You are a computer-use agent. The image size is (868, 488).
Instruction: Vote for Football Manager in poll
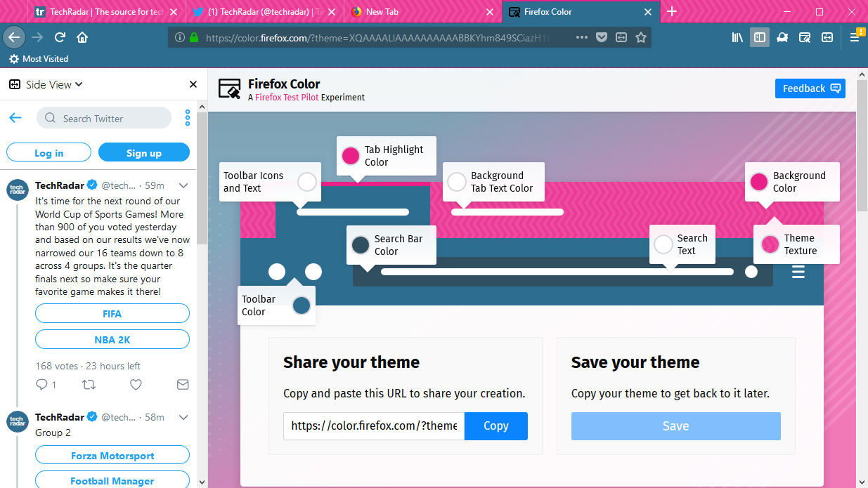click(112, 480)
